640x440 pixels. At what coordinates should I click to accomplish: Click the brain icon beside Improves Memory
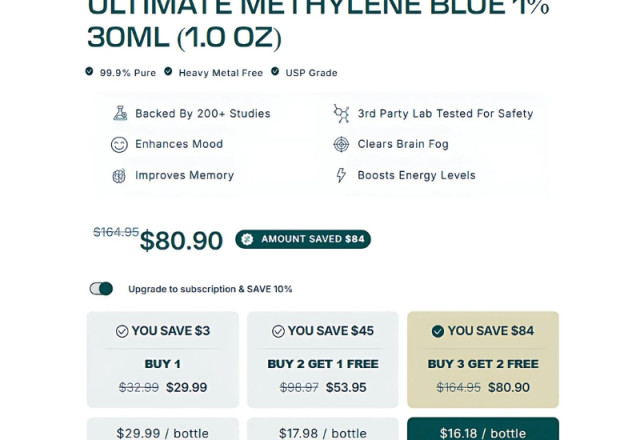[119, 176]
